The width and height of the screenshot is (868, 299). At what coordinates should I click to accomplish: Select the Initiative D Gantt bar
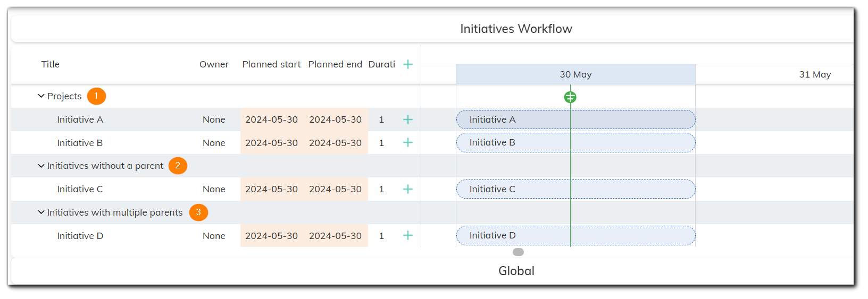[575, 235]
